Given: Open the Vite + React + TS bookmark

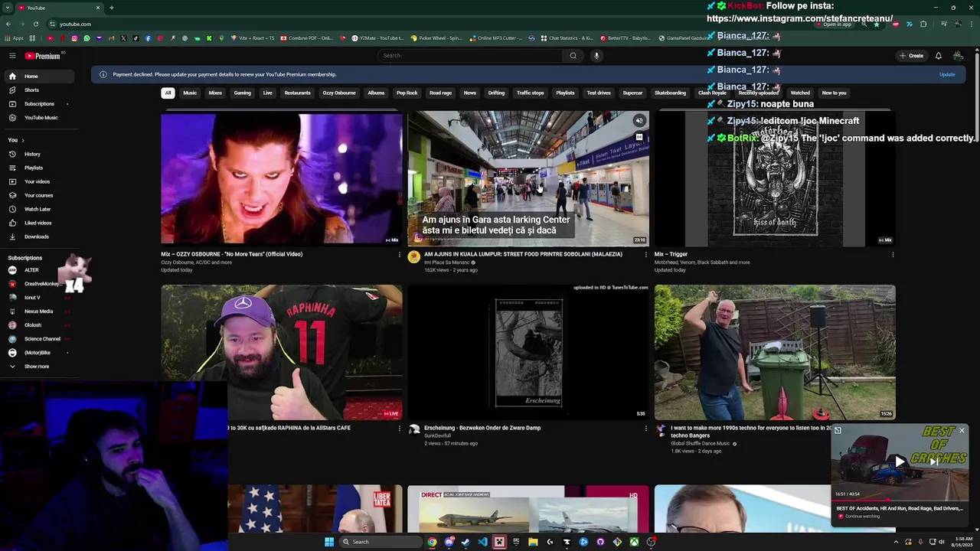Looking at the screenshot, I should (x=251, y=38).
